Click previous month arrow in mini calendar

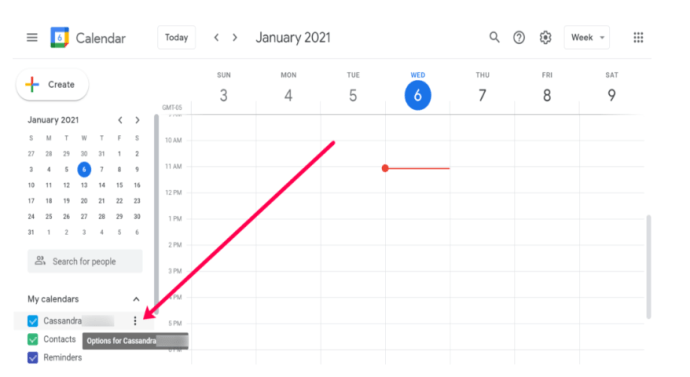point(120,120)
